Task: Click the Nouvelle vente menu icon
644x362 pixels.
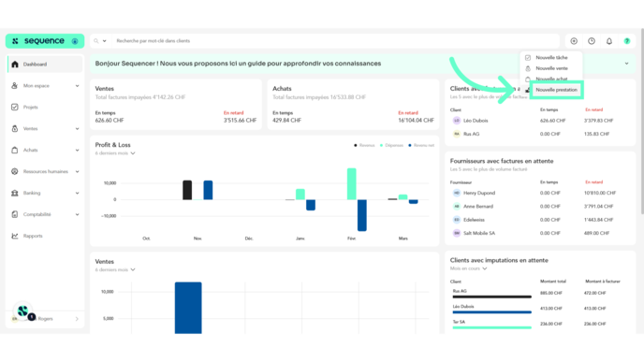Action: point(528,68)
